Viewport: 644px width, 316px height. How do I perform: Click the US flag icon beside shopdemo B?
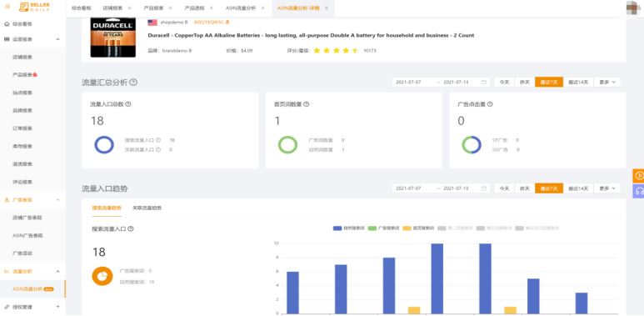point(152,23)
